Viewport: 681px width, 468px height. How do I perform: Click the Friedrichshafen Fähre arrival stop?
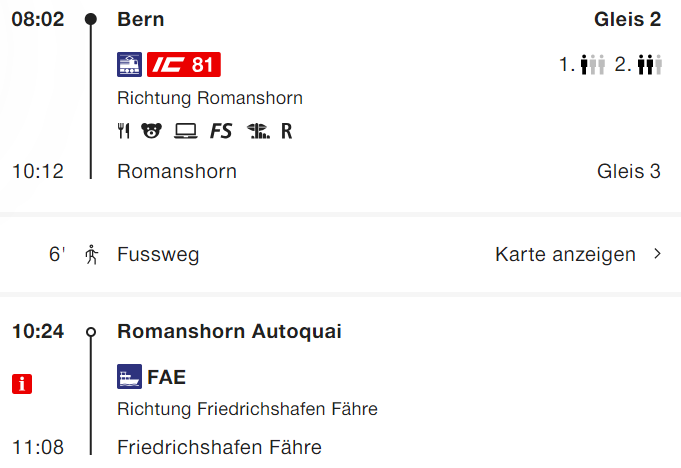click(219, 447)
